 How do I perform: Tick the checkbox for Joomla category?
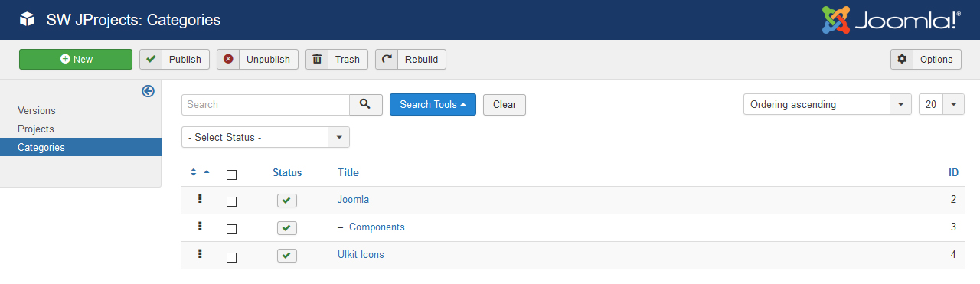coord(232,202)
